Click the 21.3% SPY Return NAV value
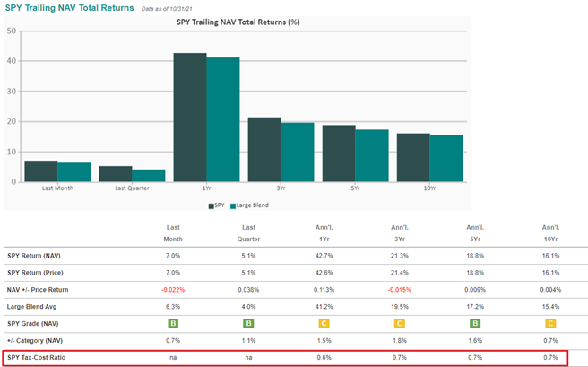The image size is (588, 367). pos(400,256)
